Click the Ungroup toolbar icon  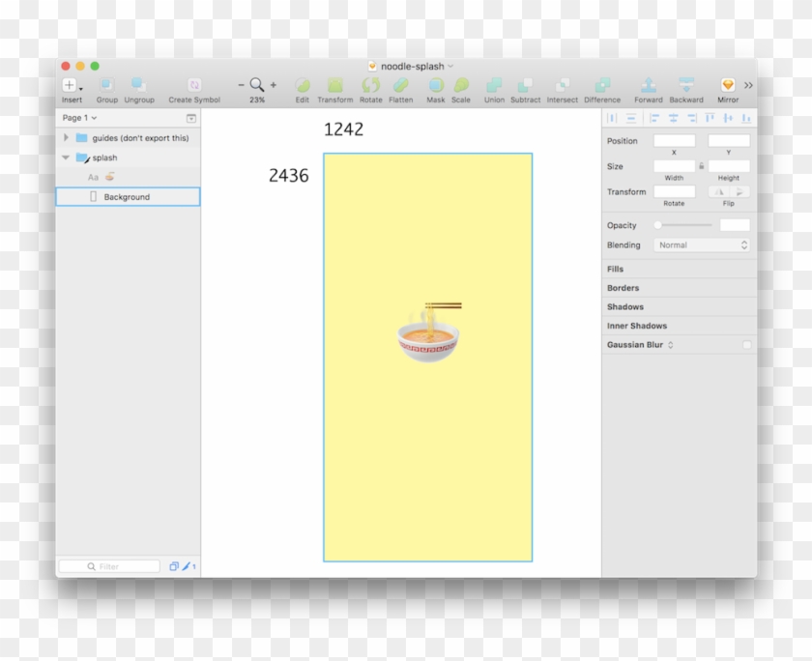[x=139, y=85]
